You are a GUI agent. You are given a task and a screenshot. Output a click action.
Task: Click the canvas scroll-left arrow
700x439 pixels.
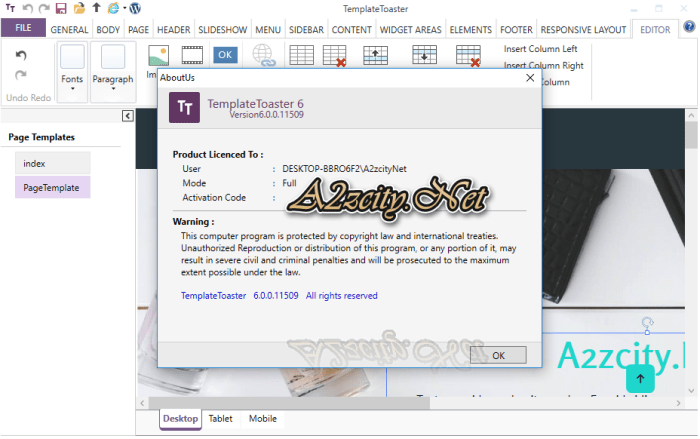142,403
